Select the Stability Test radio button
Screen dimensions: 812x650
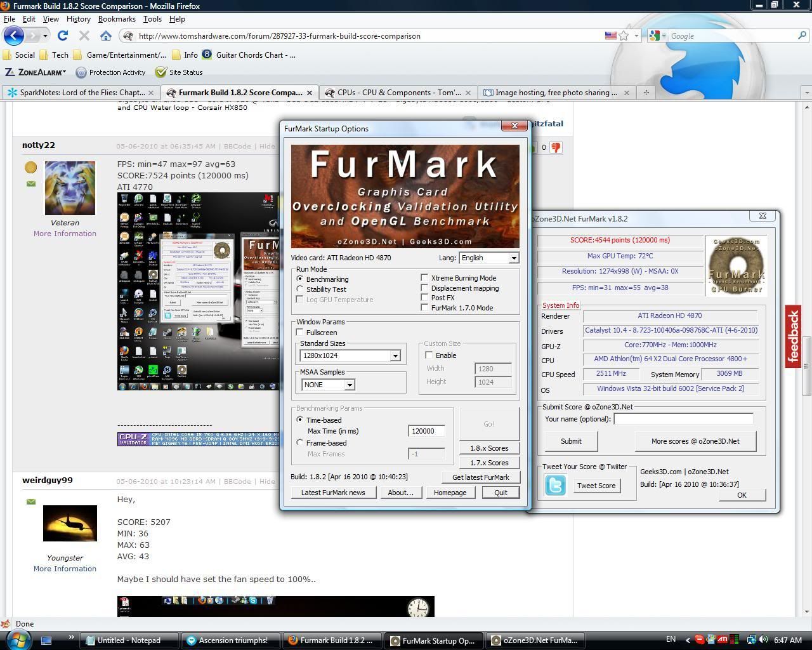click(x=300, y=289)
